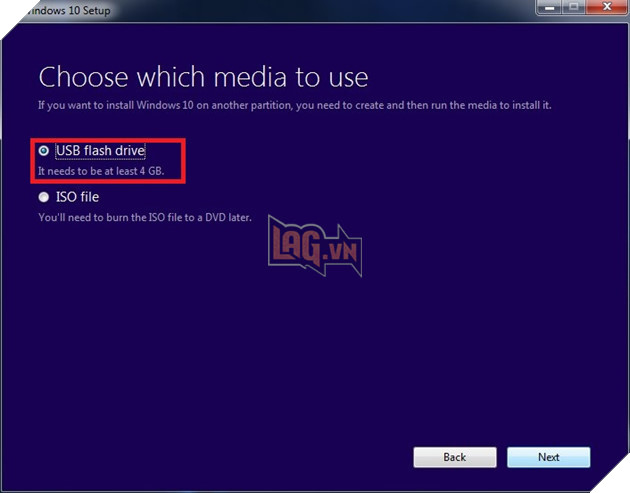Viewport: 630px width, 493px height.
Task: Minimize the Windows 10 Setup window
Action: [x=550, y=7]
